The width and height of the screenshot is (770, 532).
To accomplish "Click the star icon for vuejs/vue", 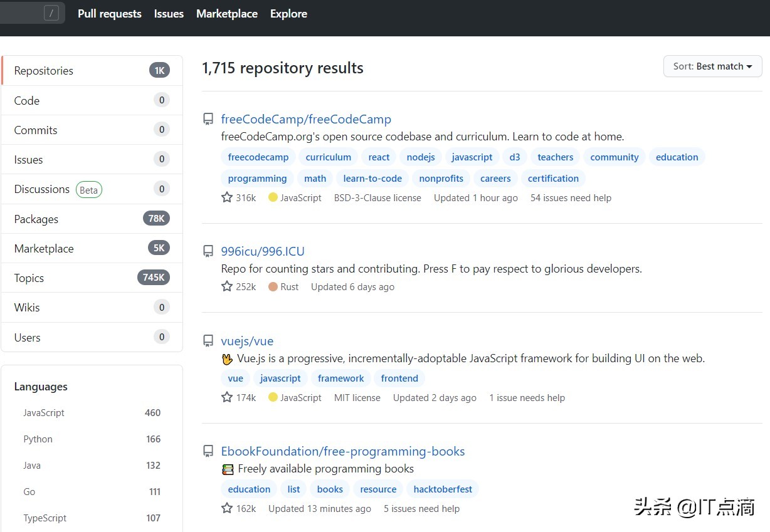I will click(227, 397).
